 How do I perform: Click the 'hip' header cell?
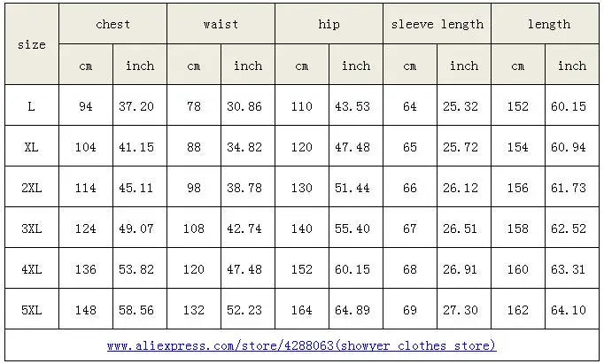pyautogui.click(x=329, y=24)
